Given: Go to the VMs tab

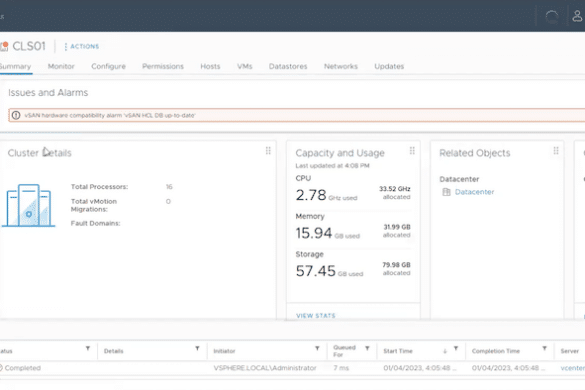Looking at the screenshot, I should (x=244, y=66).
